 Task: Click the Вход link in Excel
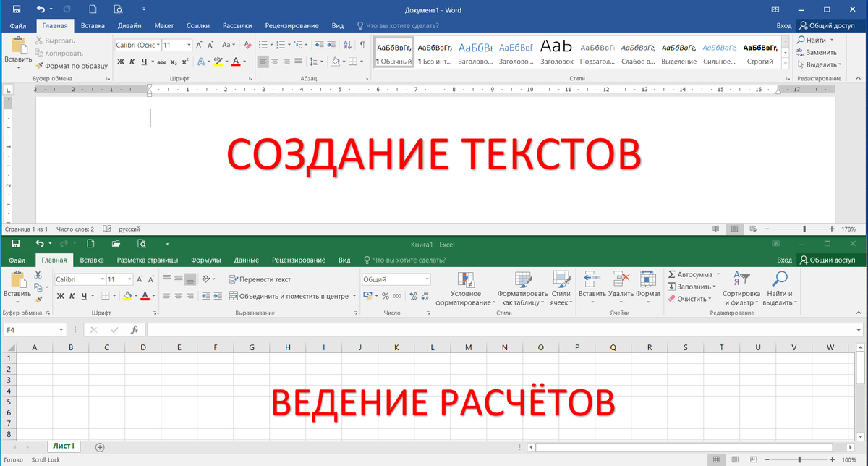tap(784, 259)
